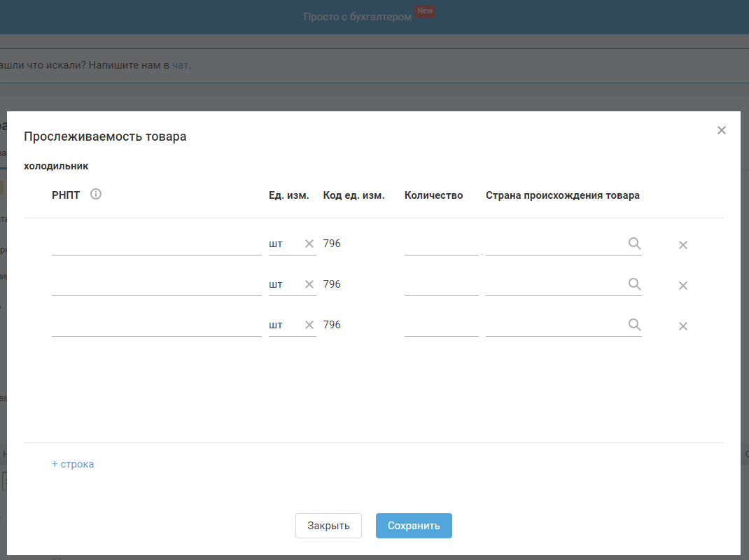
Task: Open the РНПТ info tooltip icon
Action: [x=95, y=194]
